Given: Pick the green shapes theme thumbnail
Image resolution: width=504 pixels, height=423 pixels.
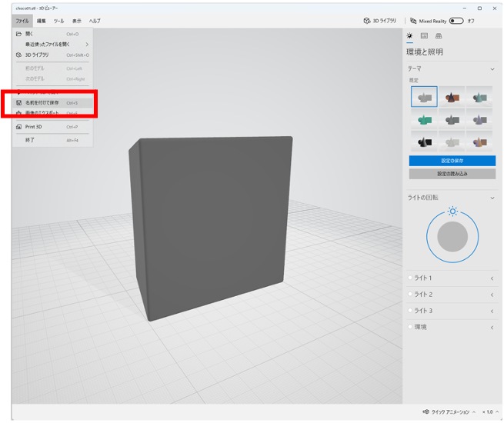Looking at the screenshot, I should [x=424, y=119].
